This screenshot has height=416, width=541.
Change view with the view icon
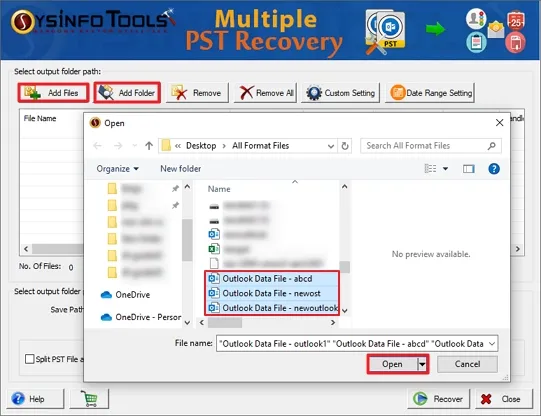pos(430,169)
